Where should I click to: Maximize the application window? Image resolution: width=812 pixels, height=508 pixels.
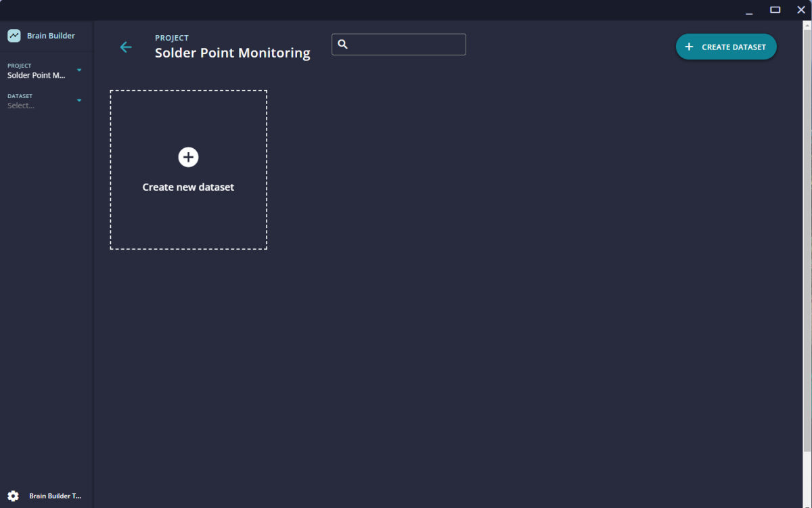[775, 9]
